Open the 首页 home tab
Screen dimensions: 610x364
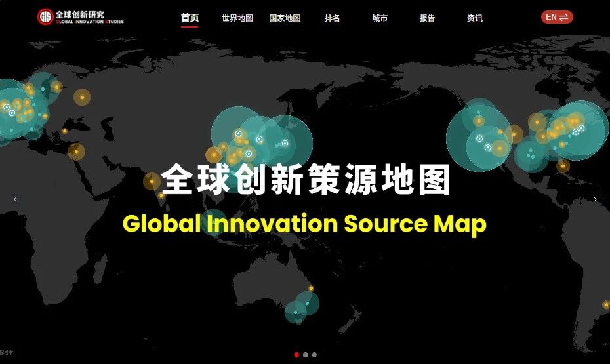pos(190,18)
